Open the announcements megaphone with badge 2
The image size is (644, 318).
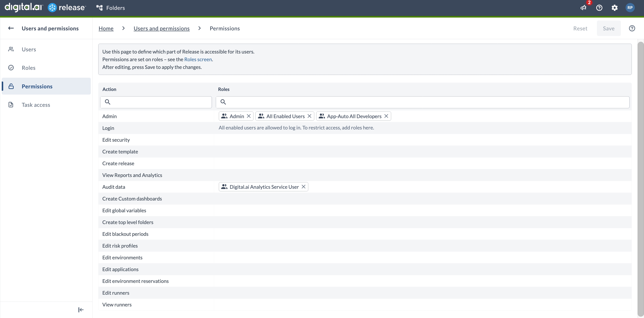[x=583, y=8]
